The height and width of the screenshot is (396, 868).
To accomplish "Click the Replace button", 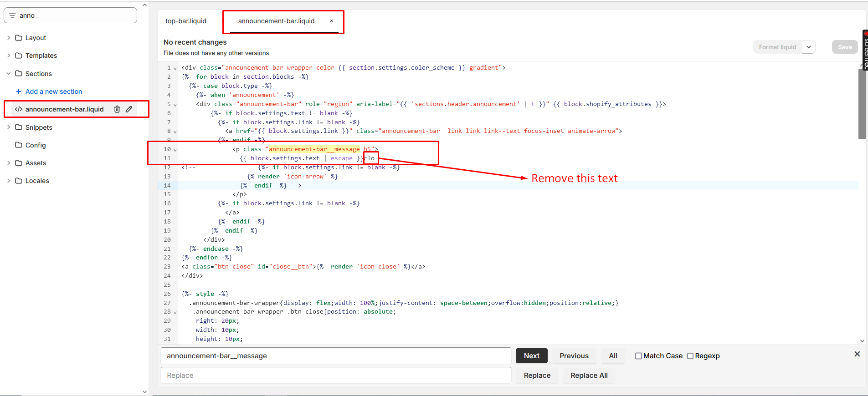I will click(x=537, y=376).
